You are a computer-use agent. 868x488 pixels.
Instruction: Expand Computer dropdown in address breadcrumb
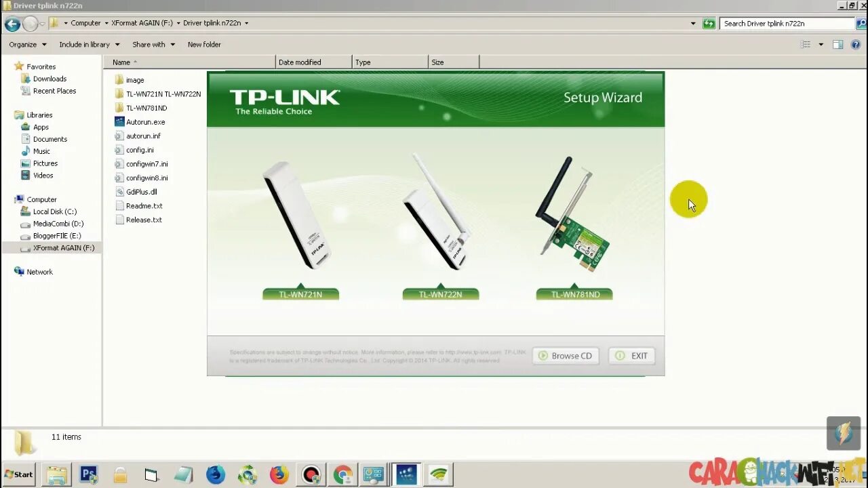pyautogui.click(x=106, y=23)
